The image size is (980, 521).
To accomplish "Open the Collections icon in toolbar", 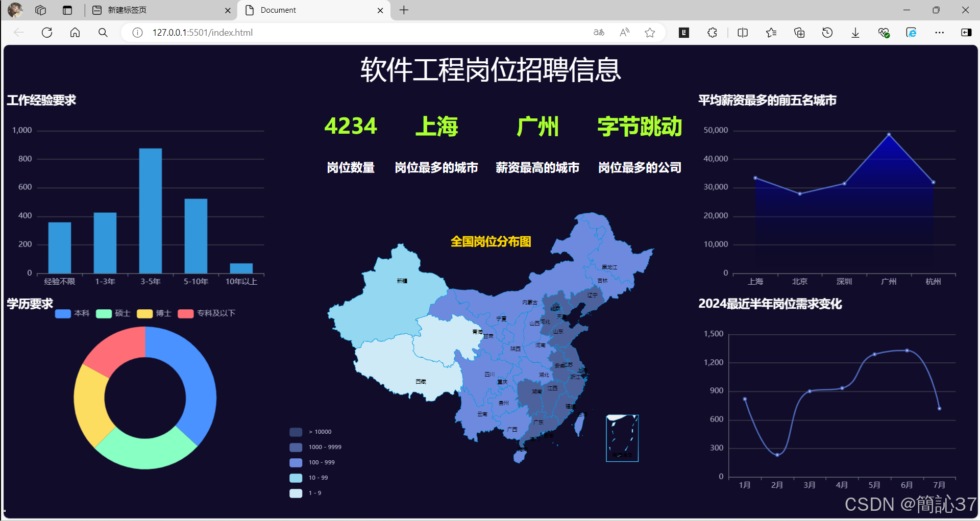I will (x=799, y=33).
